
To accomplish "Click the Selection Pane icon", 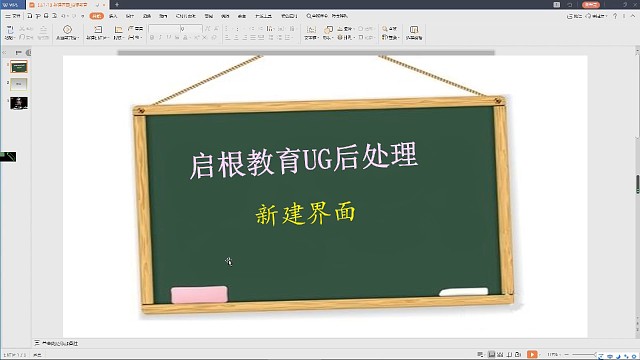I will click(x=414, y=29).
